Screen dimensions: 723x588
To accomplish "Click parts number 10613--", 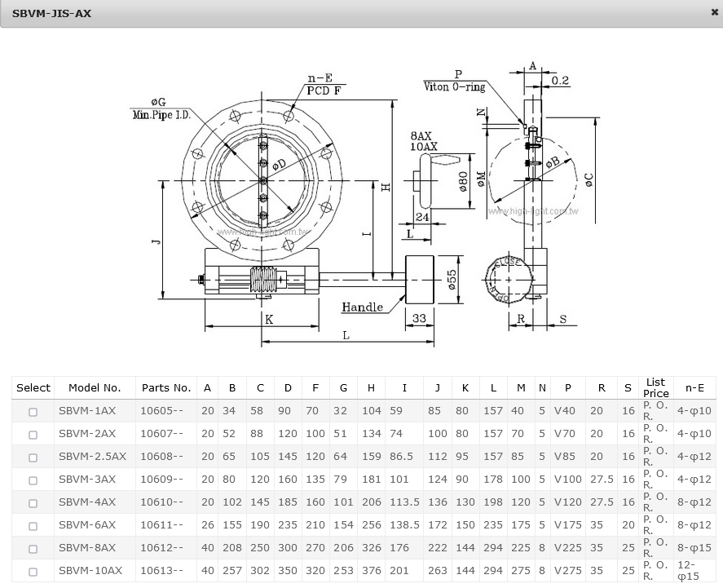I will [162, 571].
